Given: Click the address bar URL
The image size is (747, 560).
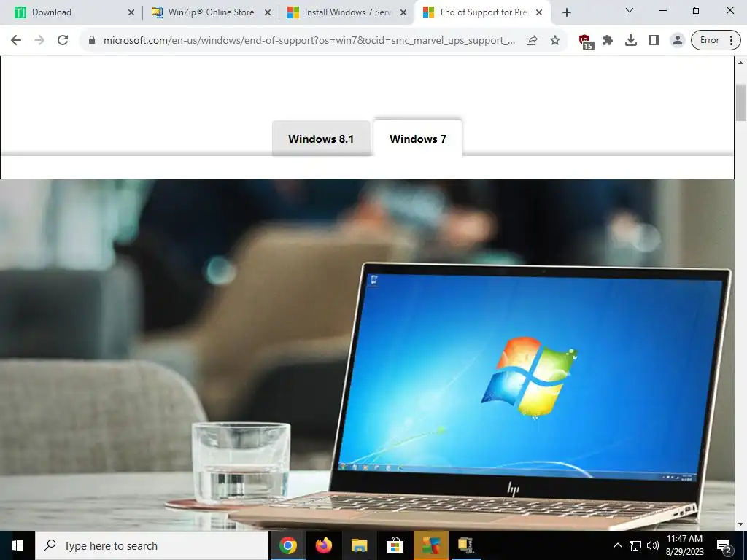Looking at the screenshot, I should (x=309, y=41).
